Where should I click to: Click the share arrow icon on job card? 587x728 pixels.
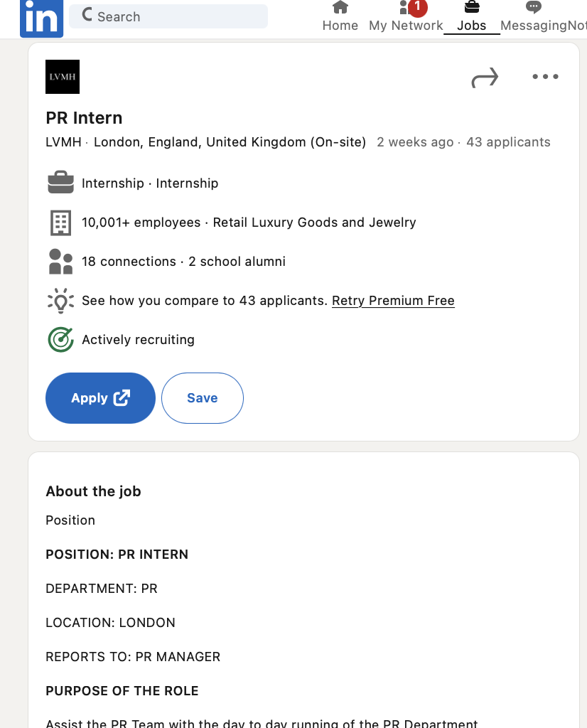coord(485,77)
